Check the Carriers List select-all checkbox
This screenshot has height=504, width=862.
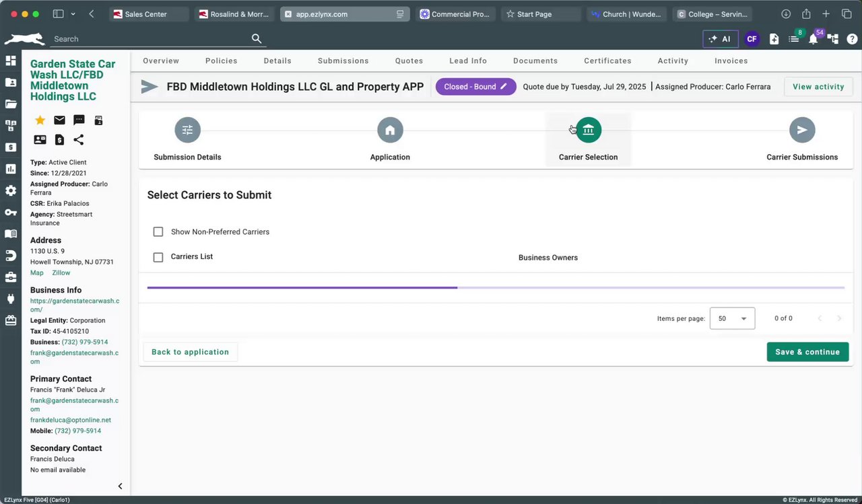click(158, 257)
